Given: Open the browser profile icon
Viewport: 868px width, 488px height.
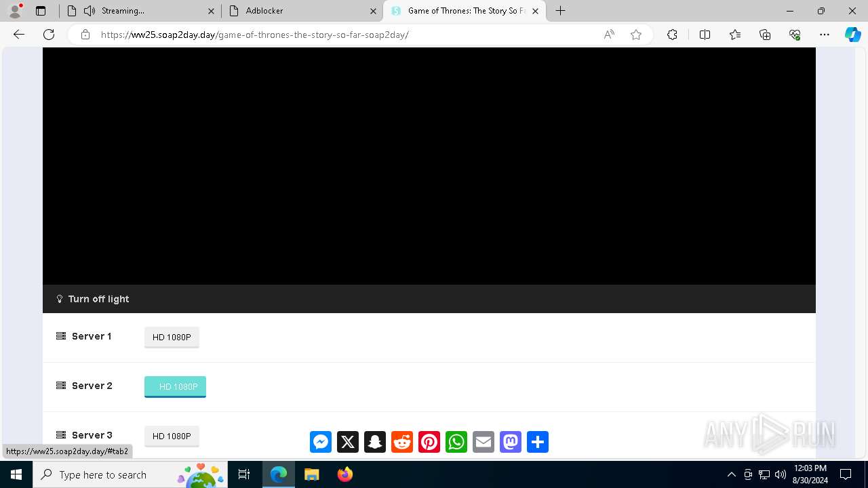Looking at the screenshot, I should click(15, 11).
